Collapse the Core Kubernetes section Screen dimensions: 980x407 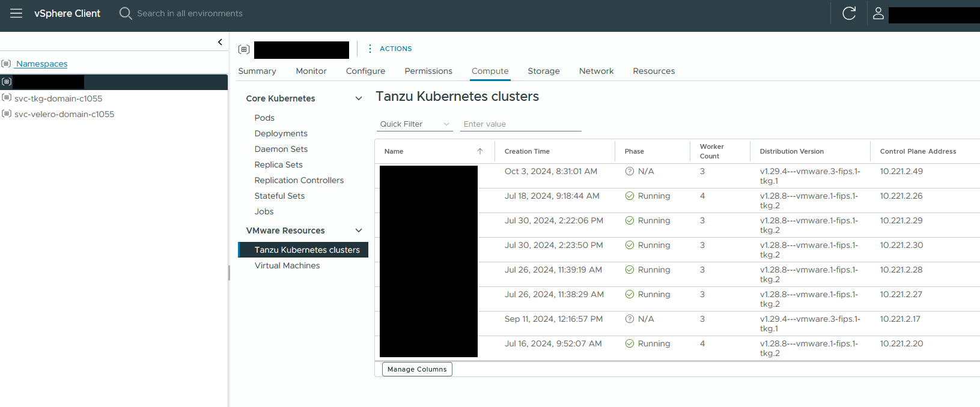tap(359, 98)
